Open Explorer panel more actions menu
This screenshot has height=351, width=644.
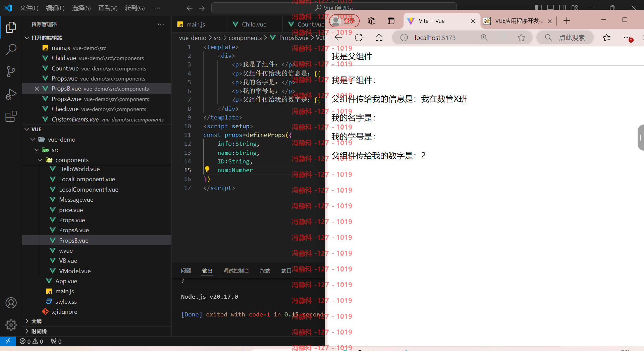(x=161, y=24)
